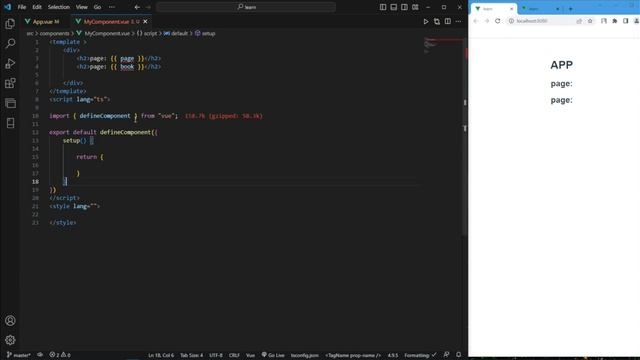Open master branch in status bar
Screen dimensions: 640x360
click(18, 355)
